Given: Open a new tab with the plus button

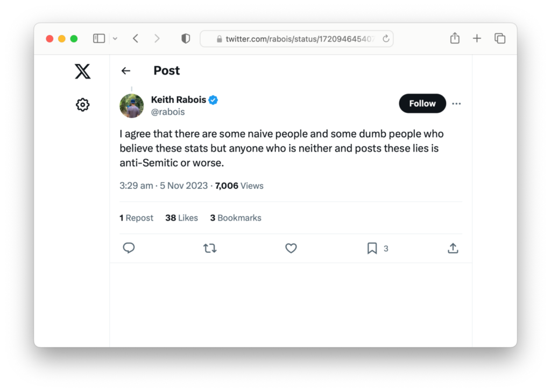Looking at the screenshot, I should tap(477, 38).
